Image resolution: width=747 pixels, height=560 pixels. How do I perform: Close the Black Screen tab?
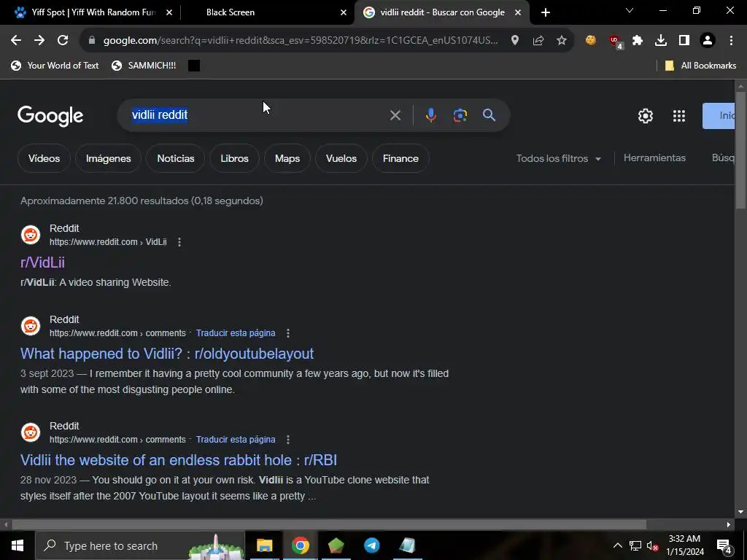click(344, 12)
